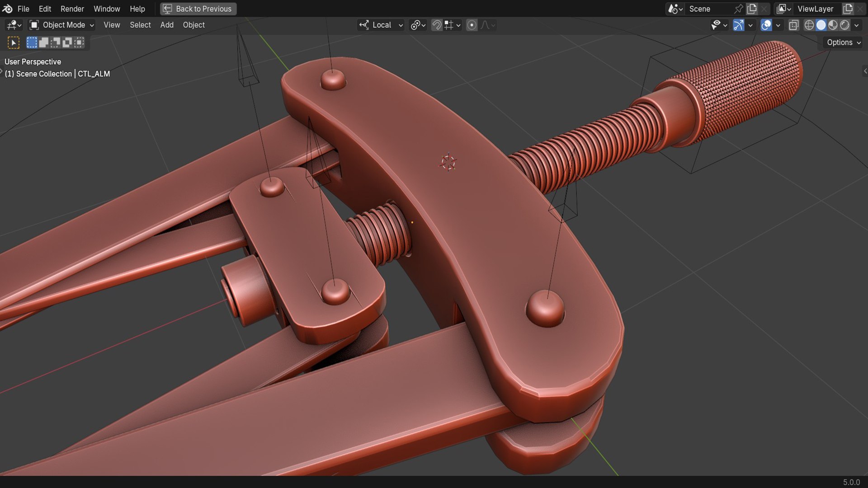This screenshot has width=868, height=488.
Task: Click the Back to Previous button
Action: pos(198,9)
